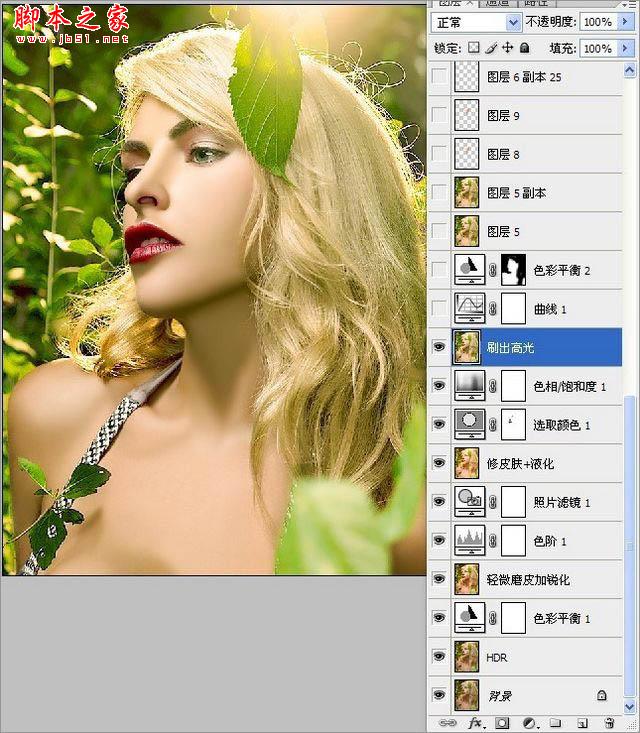Image resolution: width=640 pixels, height=733 pixels.
Task: Hide the 色相/饱和度 1 layer
Action: tap(439, 386)
